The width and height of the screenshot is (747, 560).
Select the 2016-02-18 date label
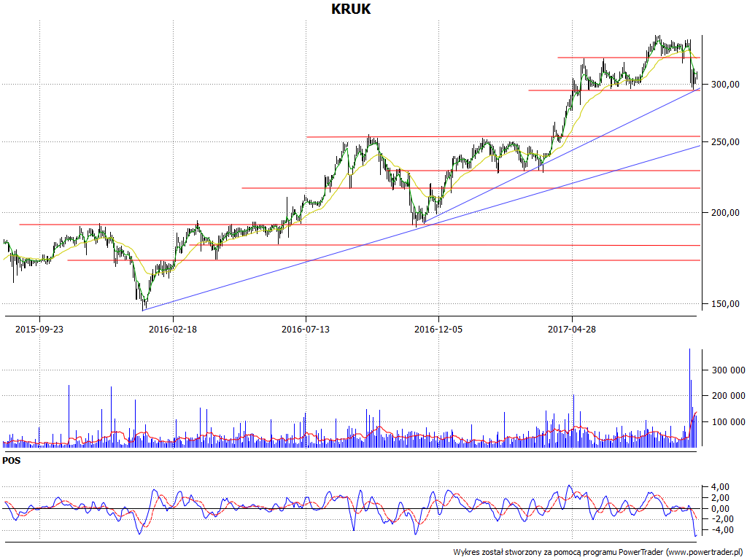(x=172, y=329)
